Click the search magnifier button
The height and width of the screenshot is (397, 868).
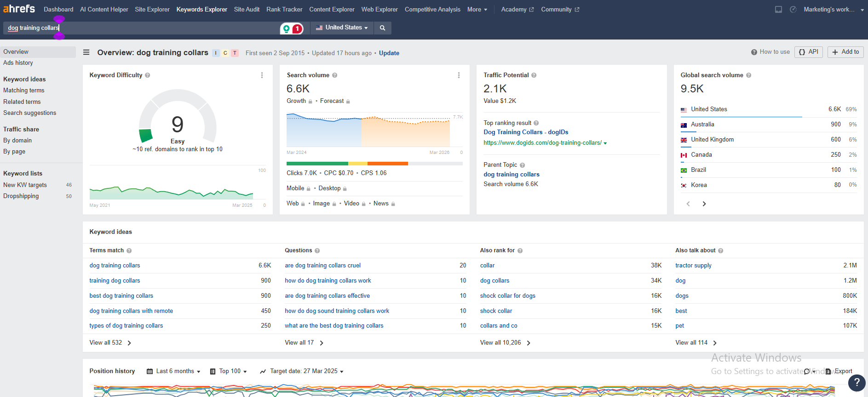[x=382, y=28]
